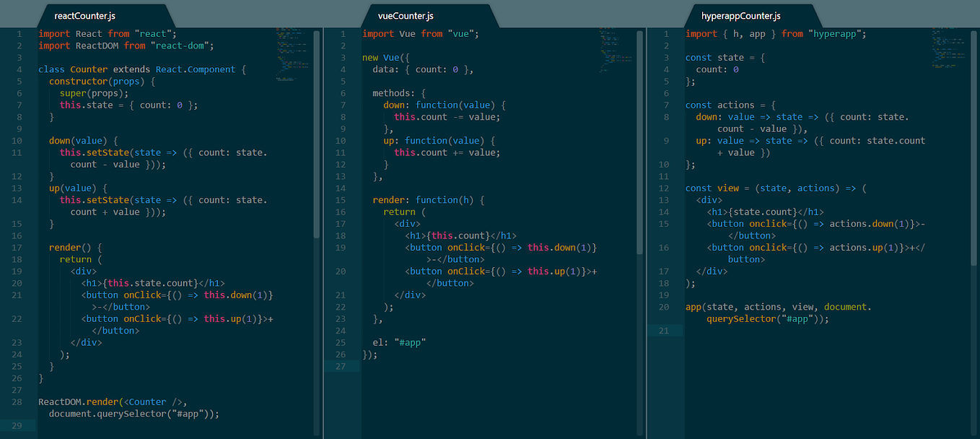Open the hyperappCounter.js tab
The image size is (980, 439).
click(x=736, y=14)
